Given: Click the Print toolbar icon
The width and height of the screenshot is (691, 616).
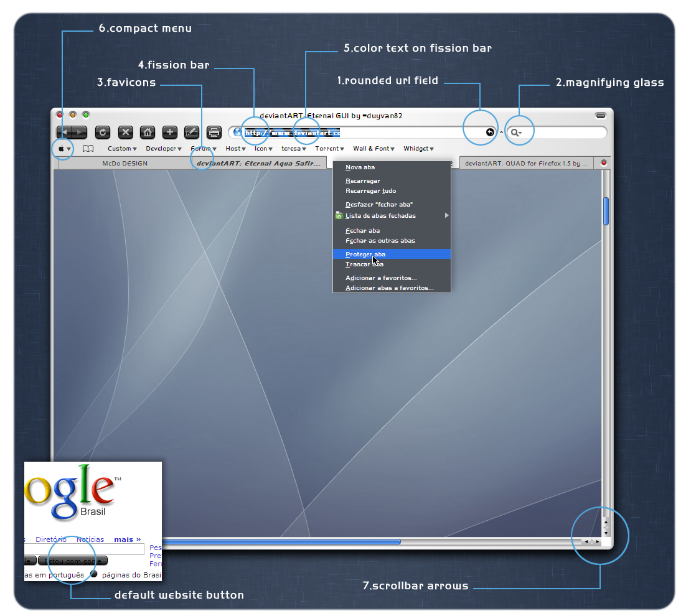Looking at the screenshot, I should click(x=214, y=132).
